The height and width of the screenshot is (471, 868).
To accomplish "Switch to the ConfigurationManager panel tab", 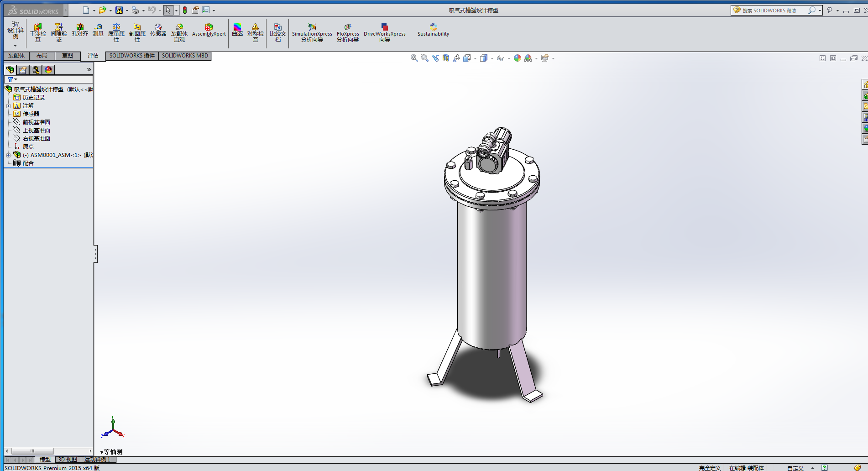I will click(x=36, y=70).
